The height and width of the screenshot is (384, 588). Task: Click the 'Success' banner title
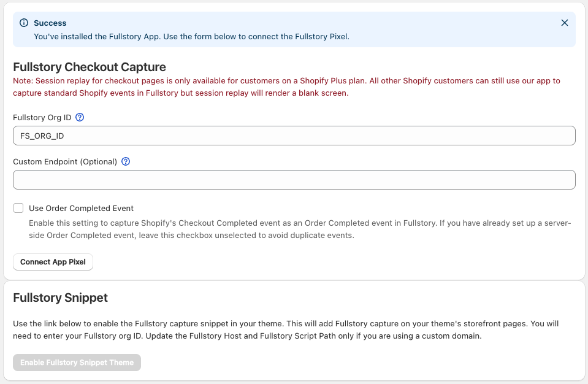(x=50, y=23)
